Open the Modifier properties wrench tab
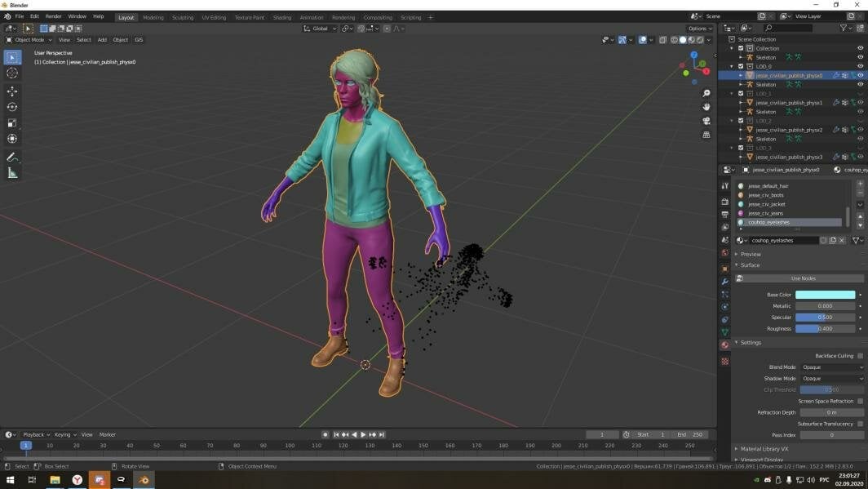The image size is (868, 489). [724, 282]
